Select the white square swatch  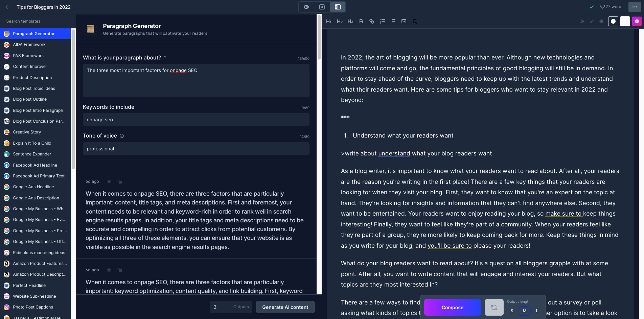pos(625,21)
